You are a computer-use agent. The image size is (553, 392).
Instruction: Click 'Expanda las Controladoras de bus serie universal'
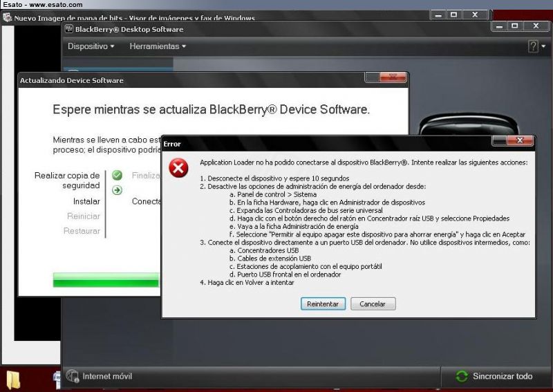[x=306, y=210]
